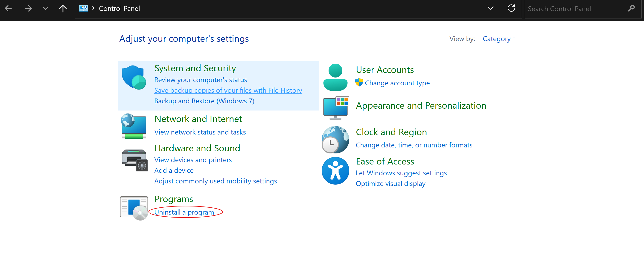Screen dimensions: 644x278
Task: Click the User Accounts person icon
Action: pos(335,78)
